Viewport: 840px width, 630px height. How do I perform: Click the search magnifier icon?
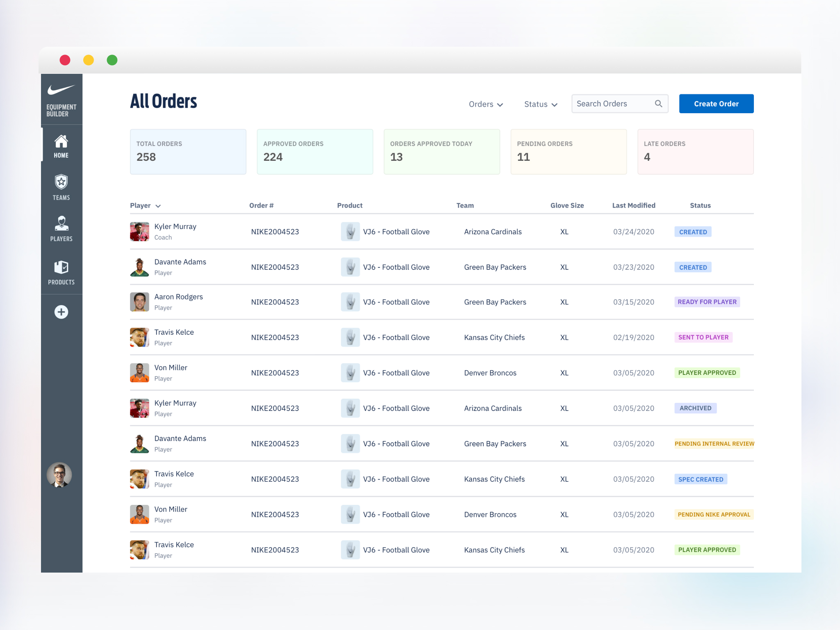pos(658,104)
